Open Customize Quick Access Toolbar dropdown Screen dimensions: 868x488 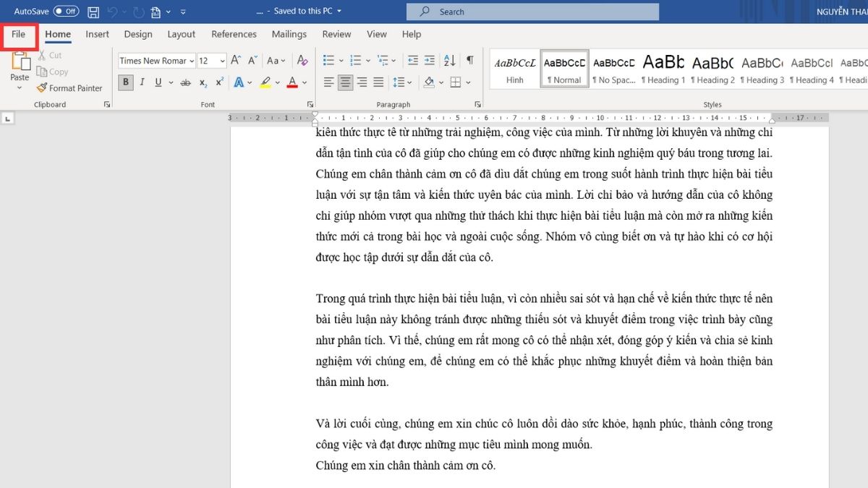[183, 12]
